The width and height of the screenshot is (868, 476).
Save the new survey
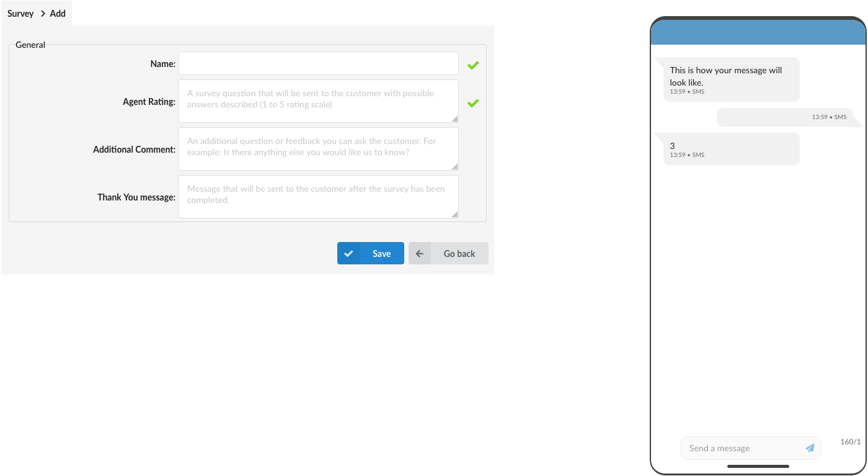point(371,253)
